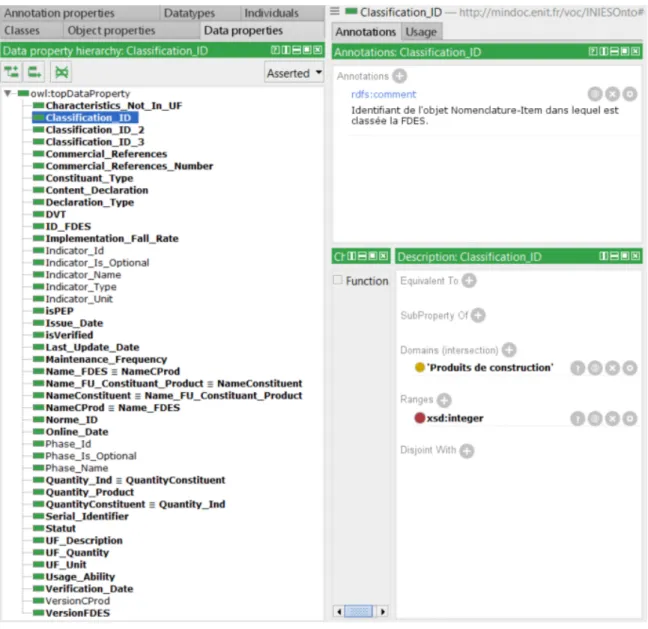Add a sub property with the first hierarchy toolbar icon
648x629 pixels.
[x=12, y=72]
